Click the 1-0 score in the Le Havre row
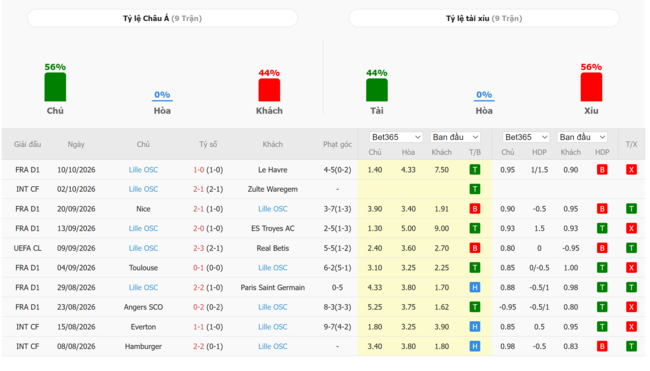650x371 pixels. click(x=199, y=170)
